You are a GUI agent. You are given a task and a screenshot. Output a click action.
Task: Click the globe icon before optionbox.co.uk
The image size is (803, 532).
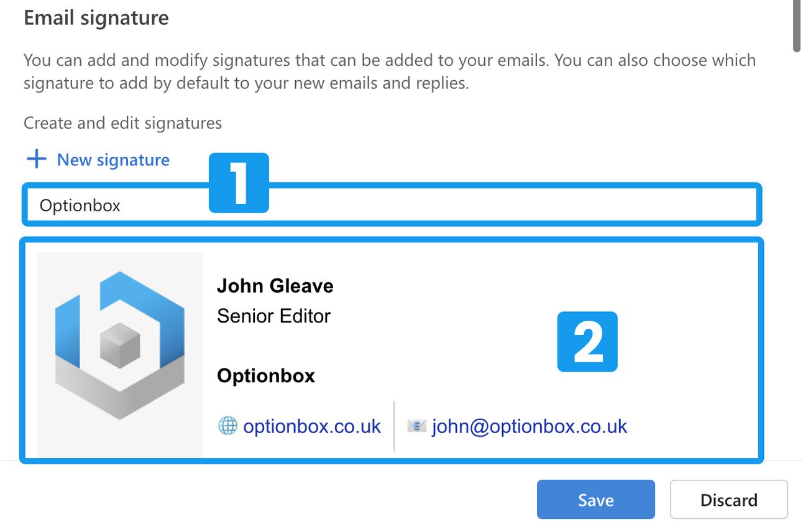228,426
